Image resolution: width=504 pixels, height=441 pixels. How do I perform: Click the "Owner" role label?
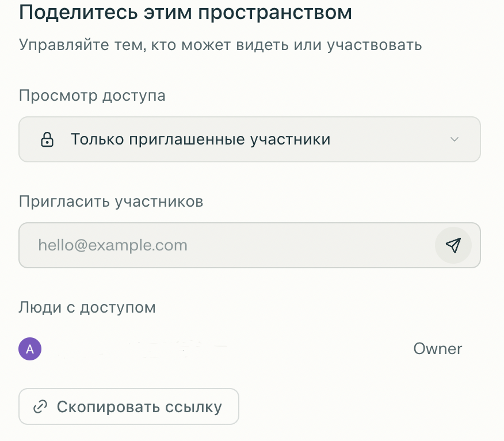click(437, 349)
